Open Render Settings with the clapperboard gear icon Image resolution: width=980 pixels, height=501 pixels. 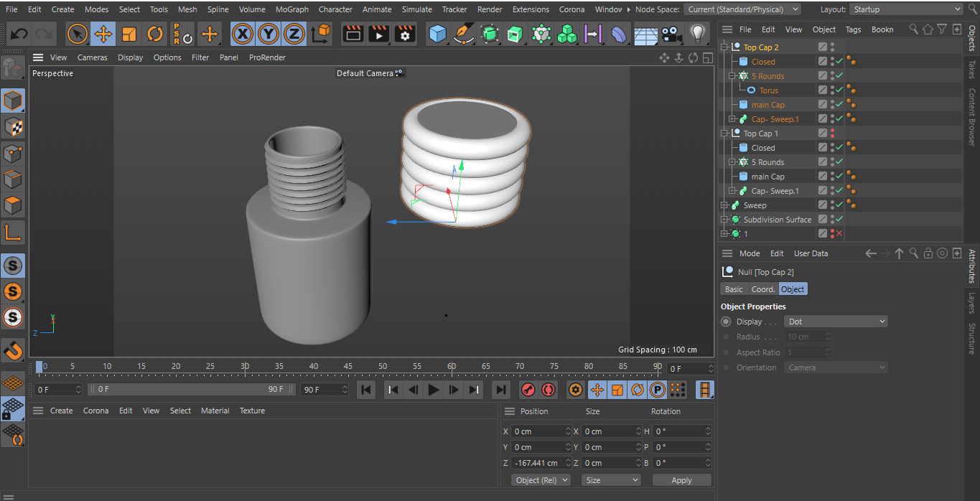[405, 34]
